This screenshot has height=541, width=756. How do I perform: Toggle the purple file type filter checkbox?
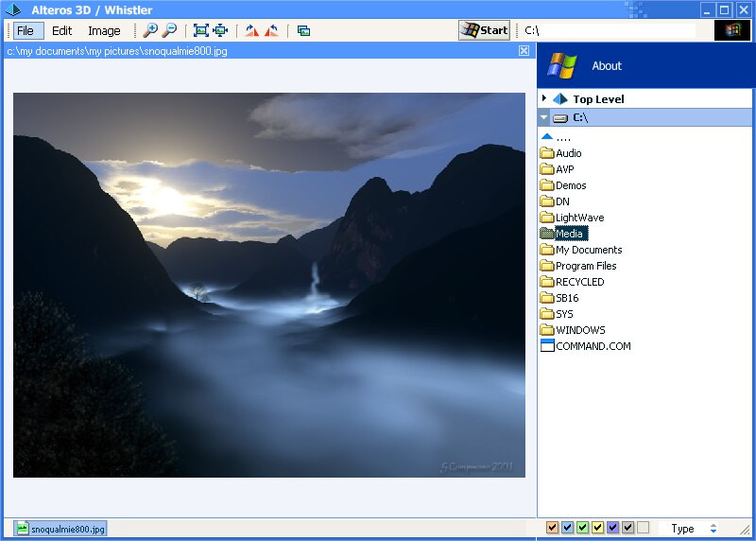point(612,528)
